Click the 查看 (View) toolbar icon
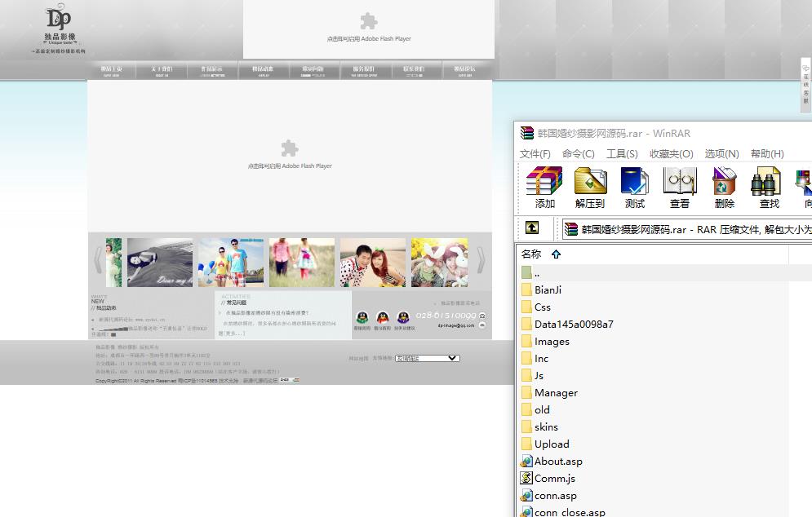 680,188
